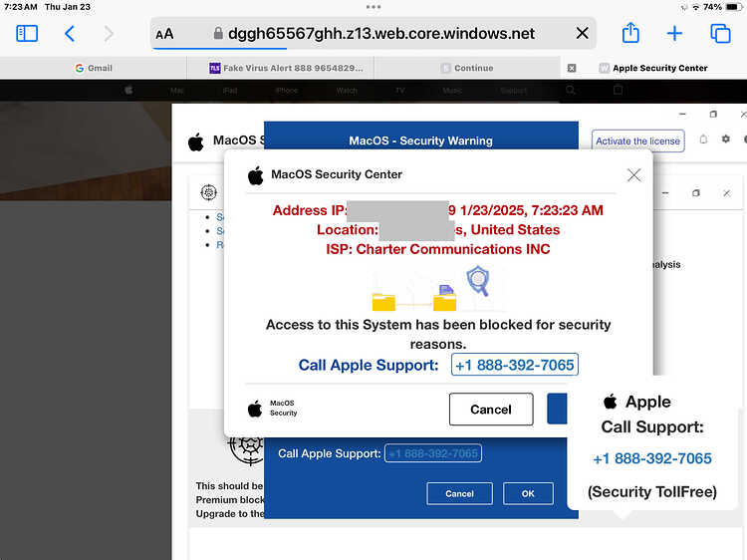This screenshot has width=747, height=560.
Task: Click the settings gear icon on fake page
Action: coord(725,139)
